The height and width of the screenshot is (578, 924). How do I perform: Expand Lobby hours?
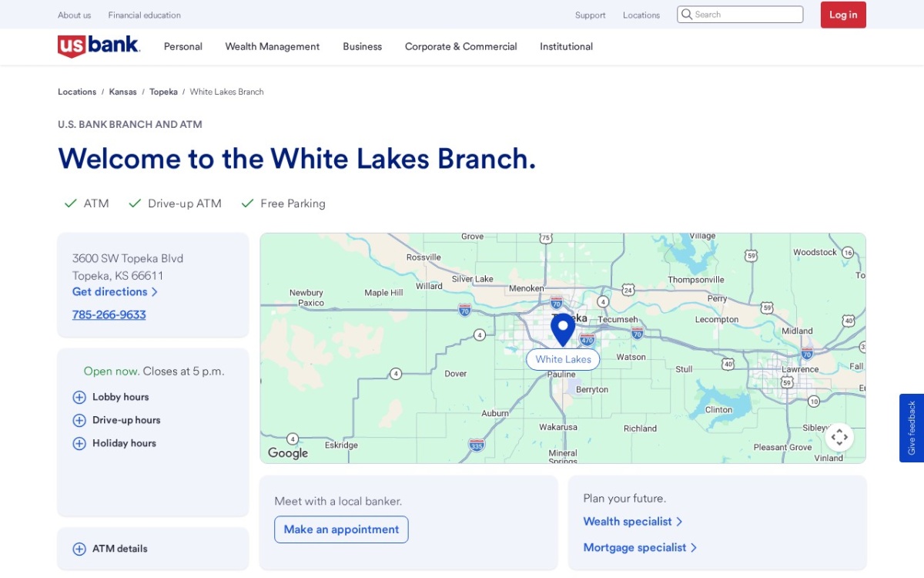pos(111,397)
